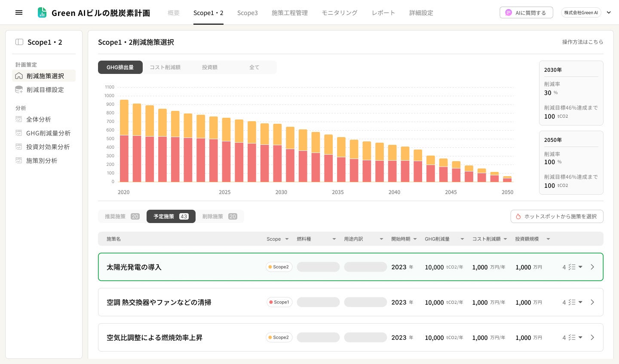619x364 pixels.
Task: Show the 推奨施策 list
Action: point(122,216)
